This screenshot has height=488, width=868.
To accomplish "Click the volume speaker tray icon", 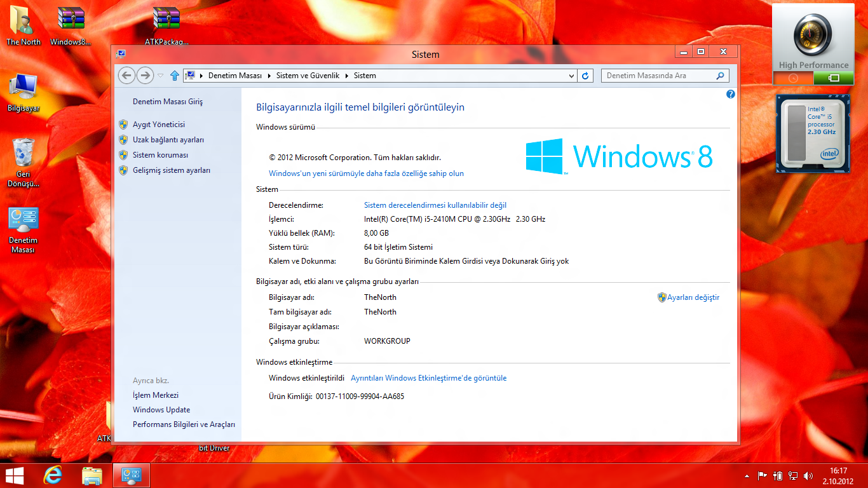I will (x=808, y=475).
